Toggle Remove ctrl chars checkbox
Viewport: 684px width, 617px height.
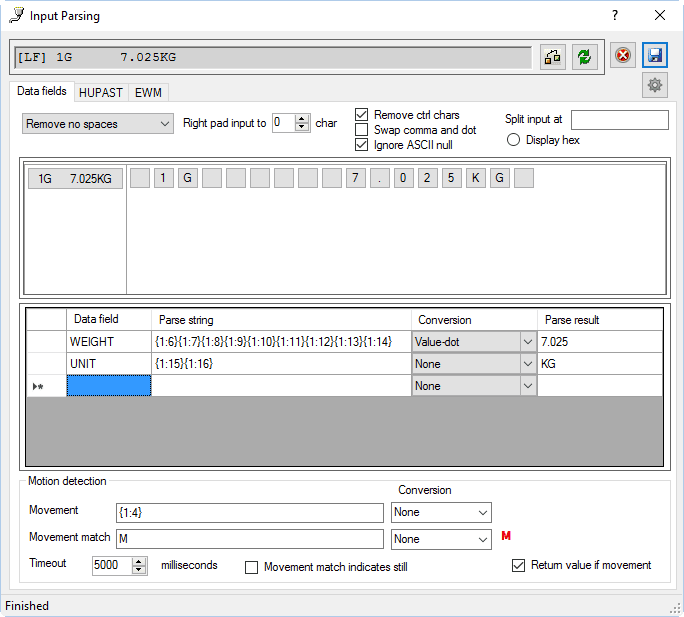tap(361, 115)
